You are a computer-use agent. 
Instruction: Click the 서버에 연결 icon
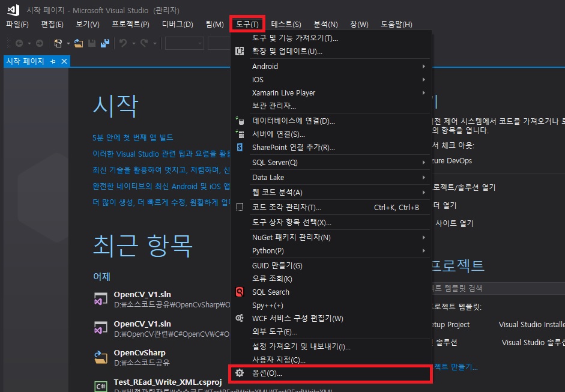coord(240,134)
